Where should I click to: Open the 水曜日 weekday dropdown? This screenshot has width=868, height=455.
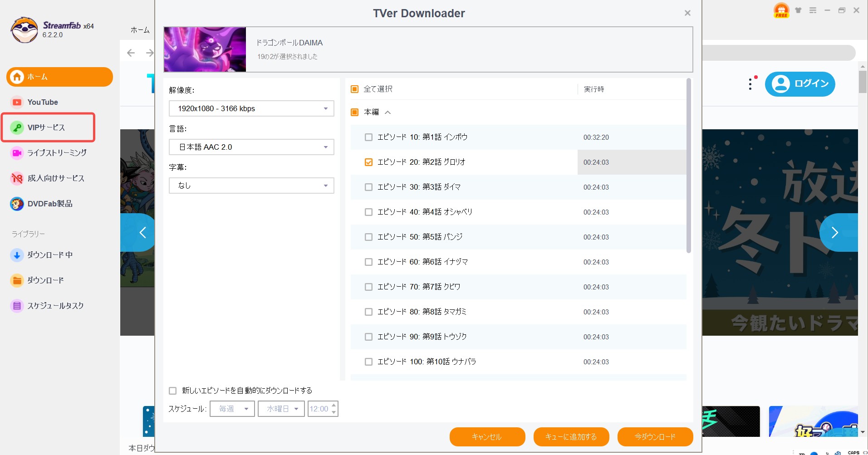point(281,409)
